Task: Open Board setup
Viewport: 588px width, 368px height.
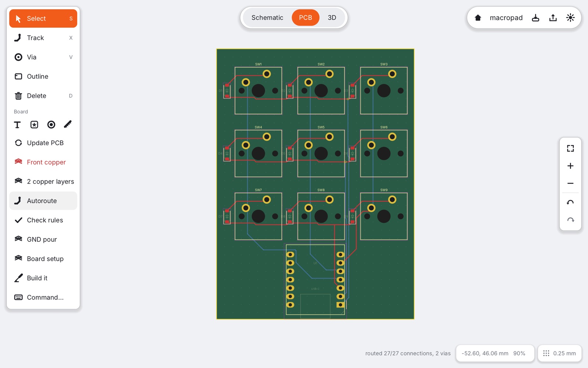Action: pos(43,259)
